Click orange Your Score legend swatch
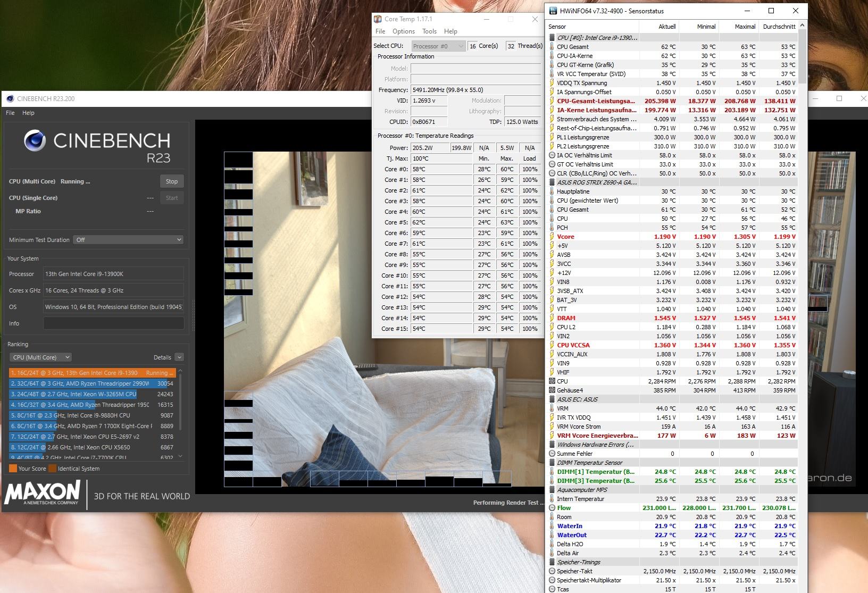 [x=13, y=469]
